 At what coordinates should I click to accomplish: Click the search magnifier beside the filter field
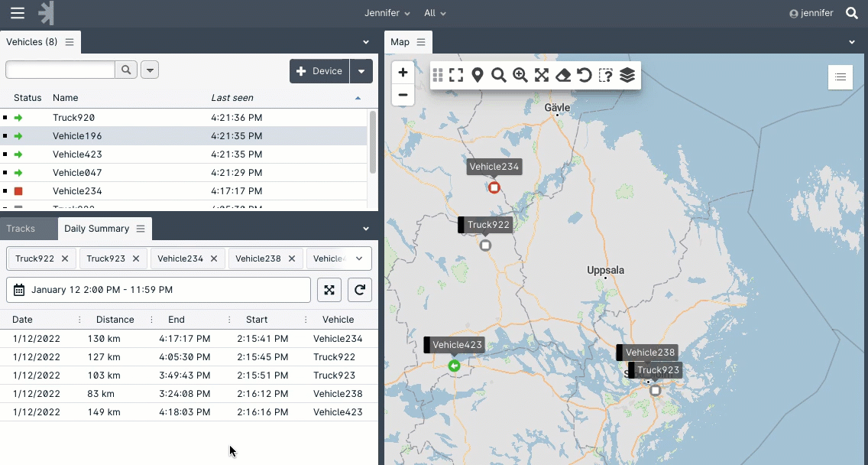[125, 70]
